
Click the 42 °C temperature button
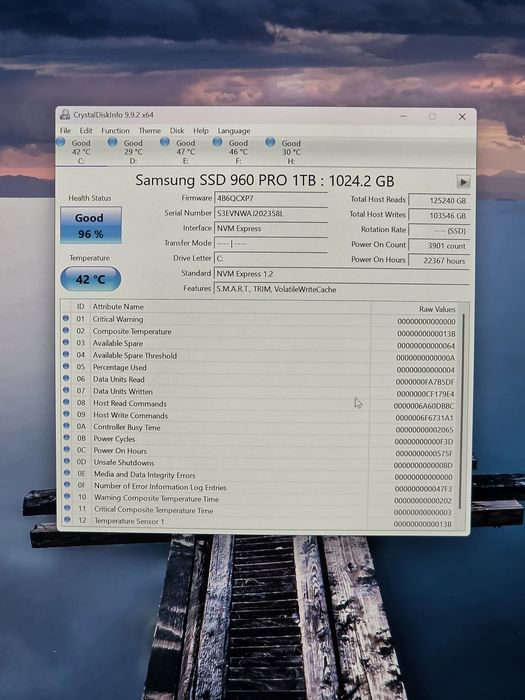pyautogui.click(x=91, y=279)
